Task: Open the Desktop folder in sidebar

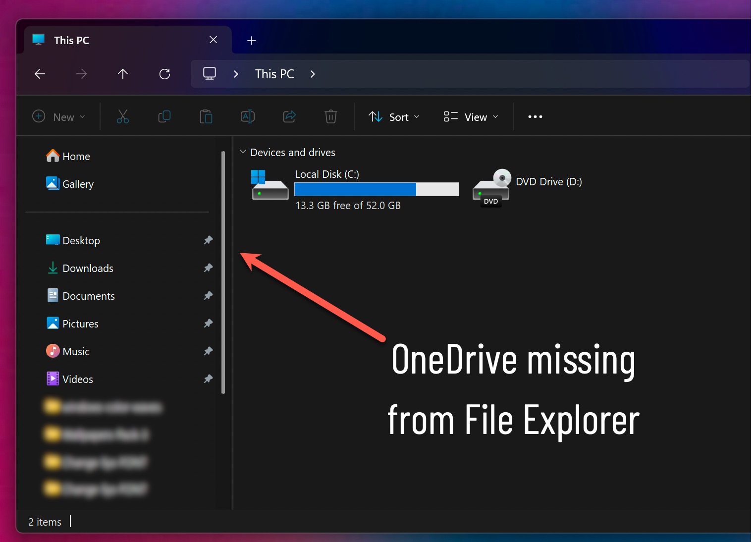Action: (73, 241)
